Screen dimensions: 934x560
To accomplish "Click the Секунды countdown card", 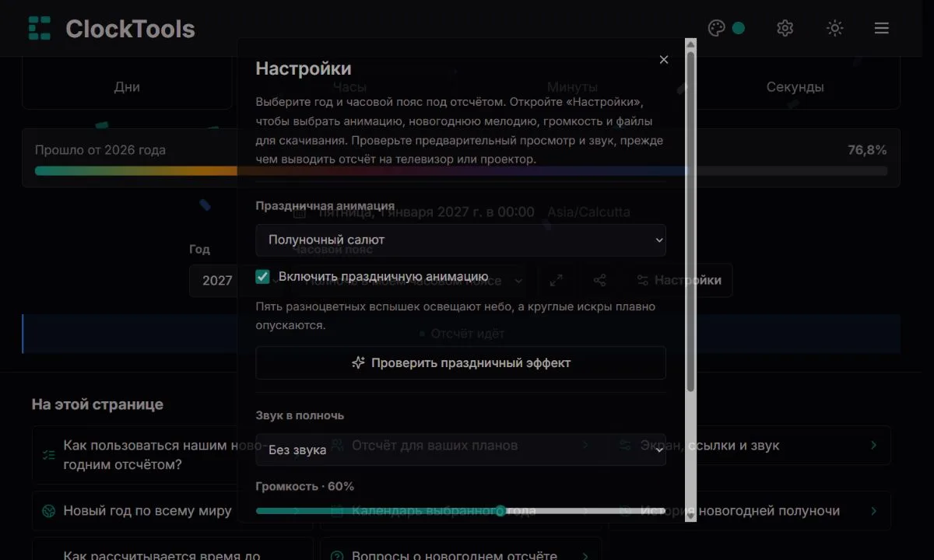I will (x=795, y=83).
